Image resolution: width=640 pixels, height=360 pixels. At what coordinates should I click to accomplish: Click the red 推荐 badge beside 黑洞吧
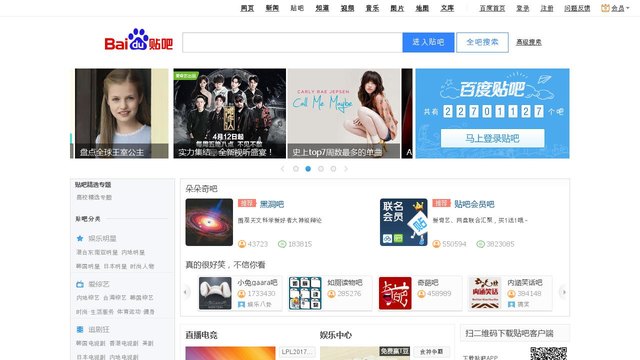pyautogui.click(x=247, y=203)
